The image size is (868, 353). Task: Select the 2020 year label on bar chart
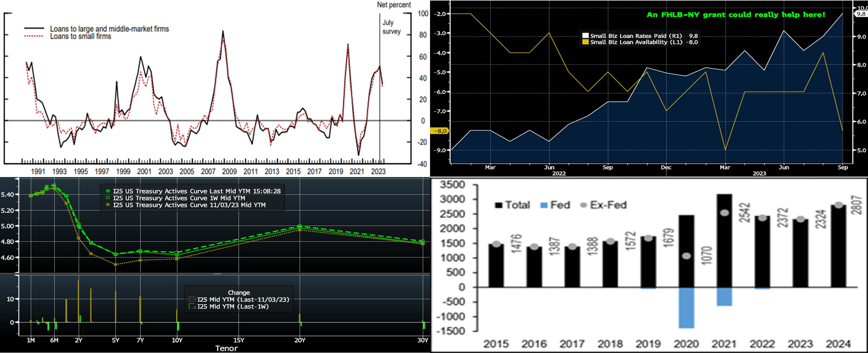(x=686, y=344)
